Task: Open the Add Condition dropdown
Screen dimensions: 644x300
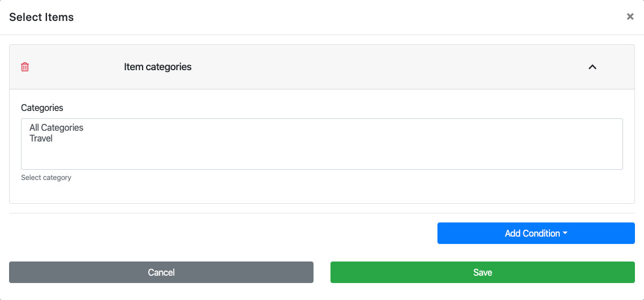Action: pos(532,233)
